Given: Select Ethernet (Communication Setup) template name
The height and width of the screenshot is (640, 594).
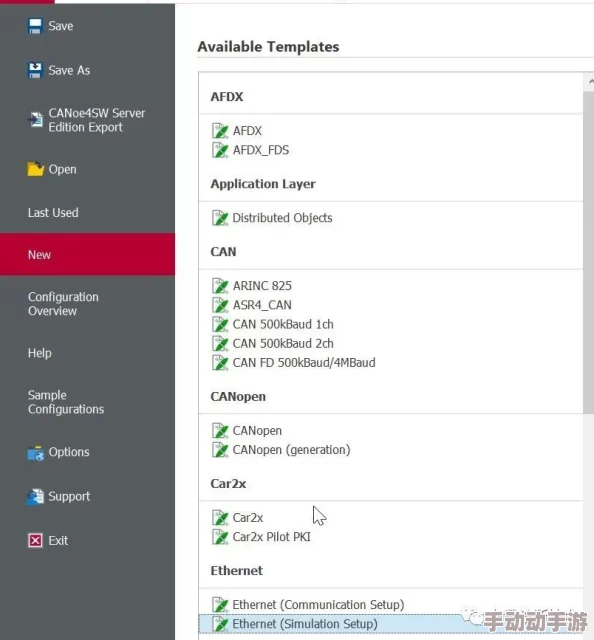Looking at the screenshot, I should point(318,604).
